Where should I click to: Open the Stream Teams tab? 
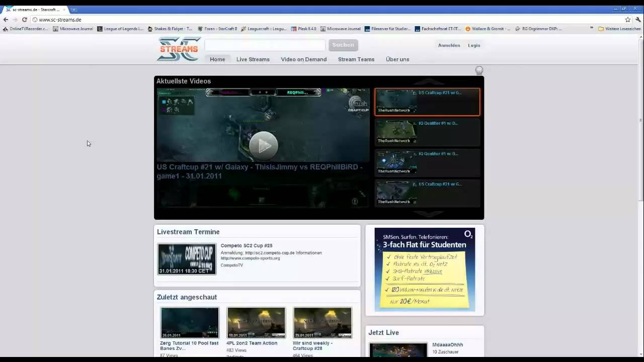356,59
